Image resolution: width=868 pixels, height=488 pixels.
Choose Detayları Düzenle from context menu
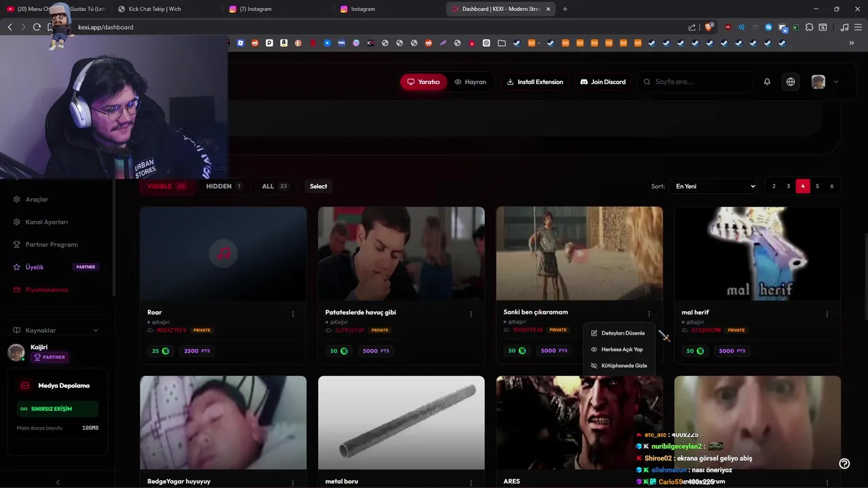click(x=618, y=333)
